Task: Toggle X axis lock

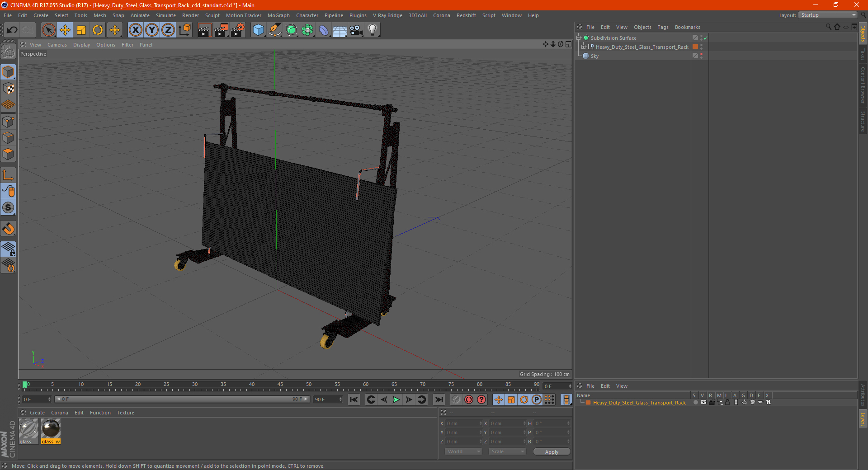Action: 135,30
